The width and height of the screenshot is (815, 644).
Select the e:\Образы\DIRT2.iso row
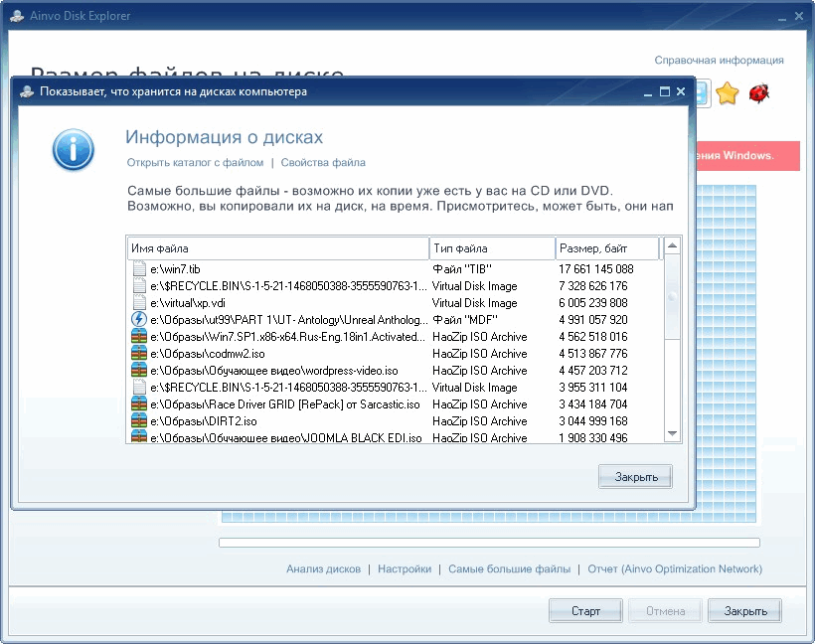(x=395, y=421)
